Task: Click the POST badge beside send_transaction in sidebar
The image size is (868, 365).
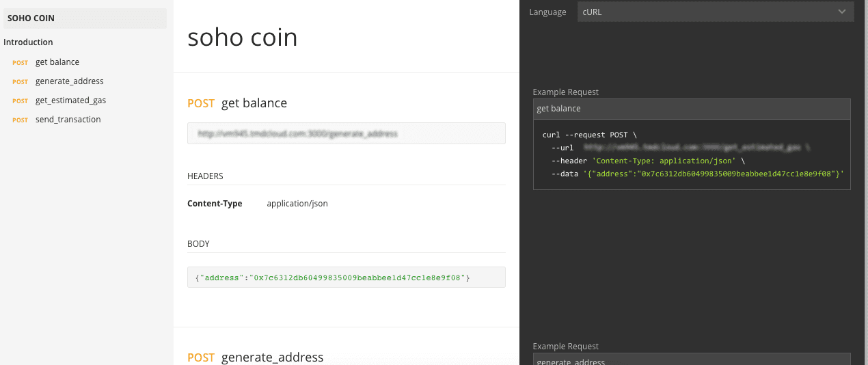Action: [x=20, y=120]
